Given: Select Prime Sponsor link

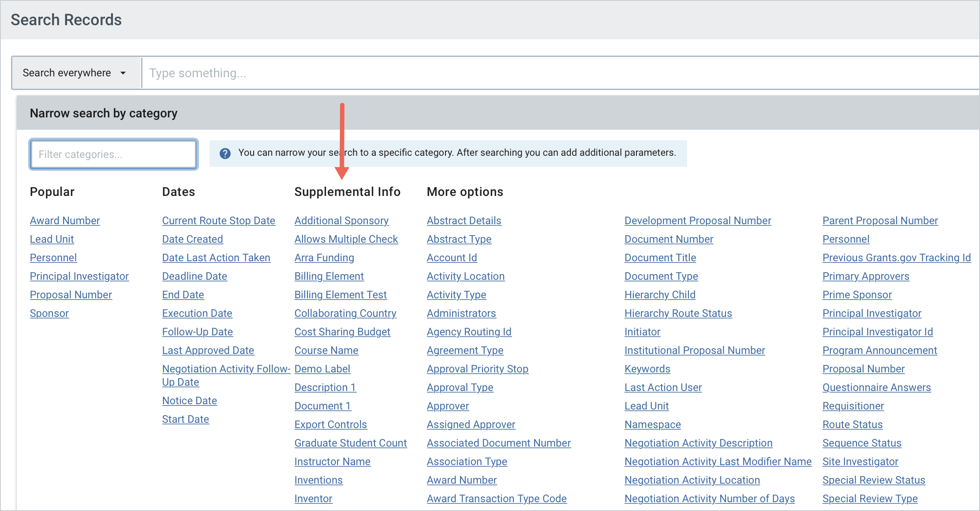Looking at the screenshot, I should pos(857,295).
